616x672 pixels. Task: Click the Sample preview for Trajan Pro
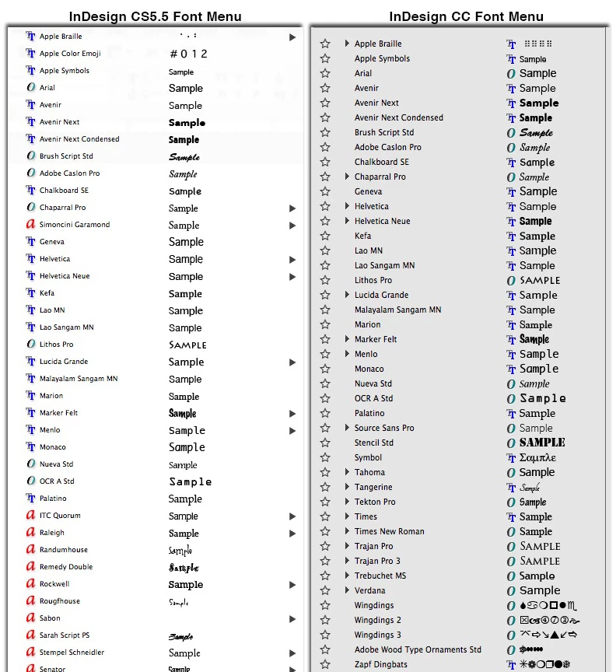tap(540, 546)
